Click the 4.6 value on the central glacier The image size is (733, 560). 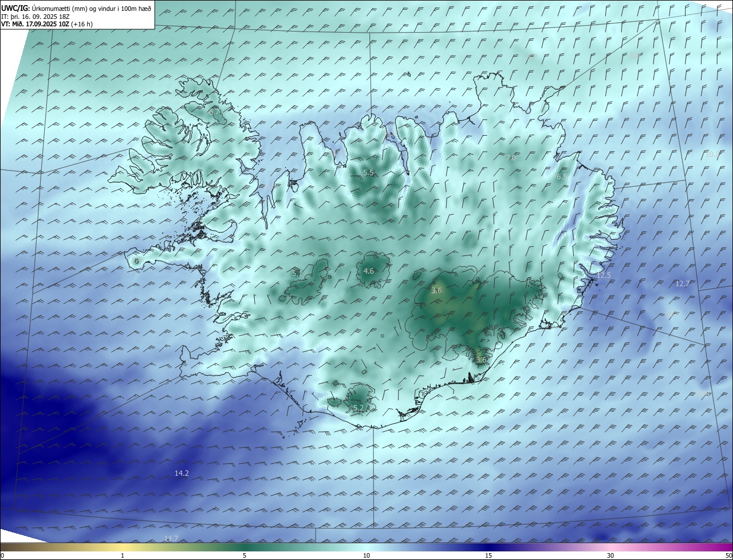click(369, 271)
